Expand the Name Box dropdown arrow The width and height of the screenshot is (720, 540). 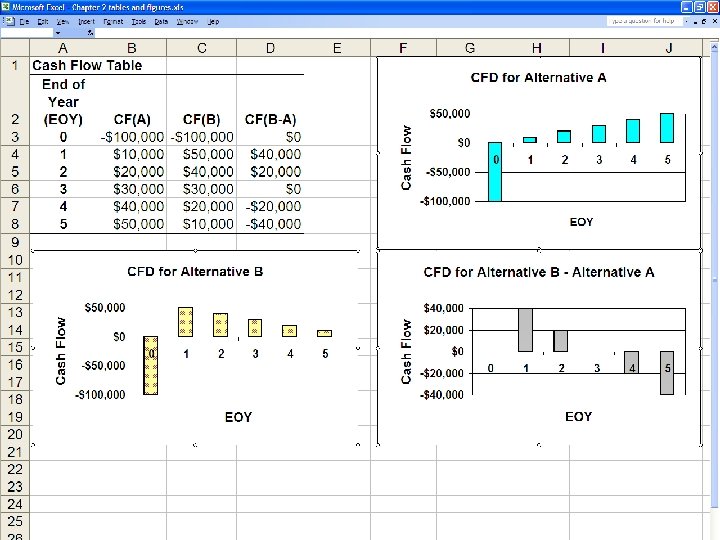tap(57, 33)
